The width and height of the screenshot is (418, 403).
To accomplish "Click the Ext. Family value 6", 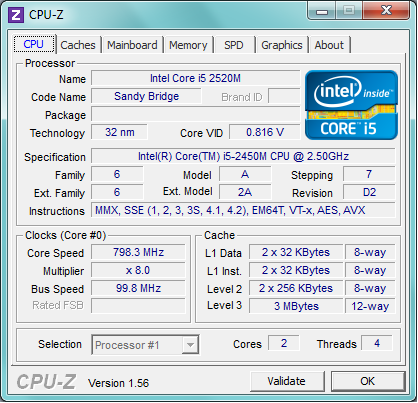I will click(x=117, y=192).
